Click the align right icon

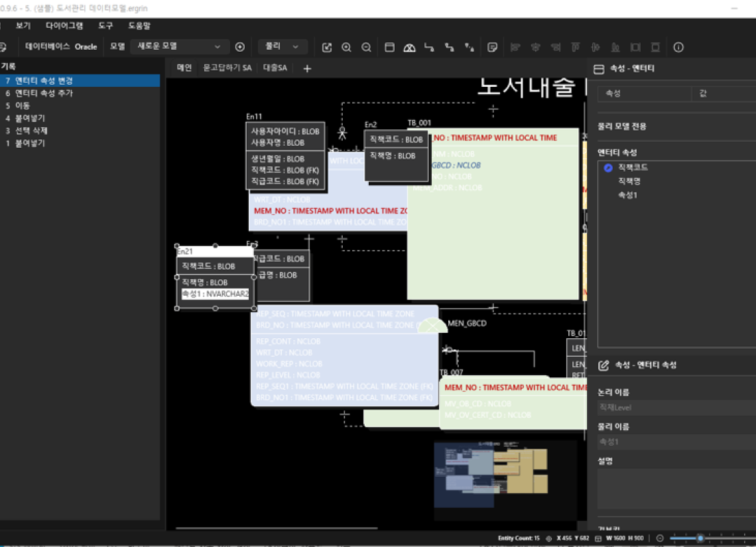pos(556,47)
